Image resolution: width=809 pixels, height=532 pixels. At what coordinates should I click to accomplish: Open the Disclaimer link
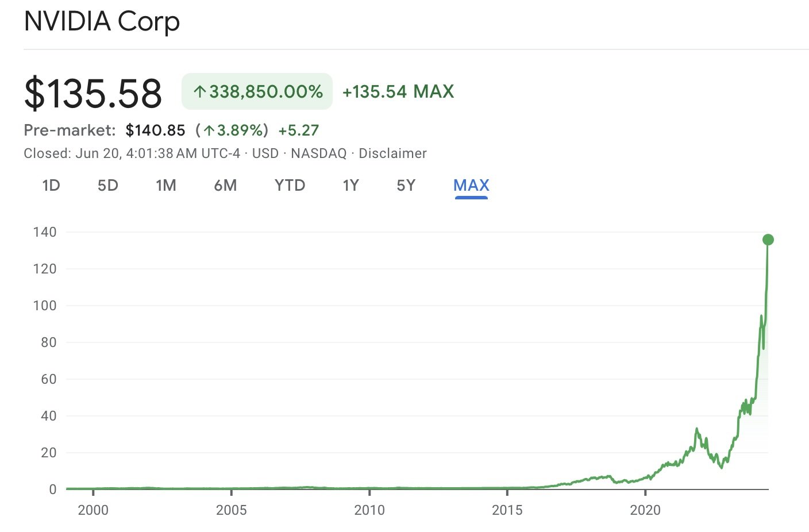[392, 153]
